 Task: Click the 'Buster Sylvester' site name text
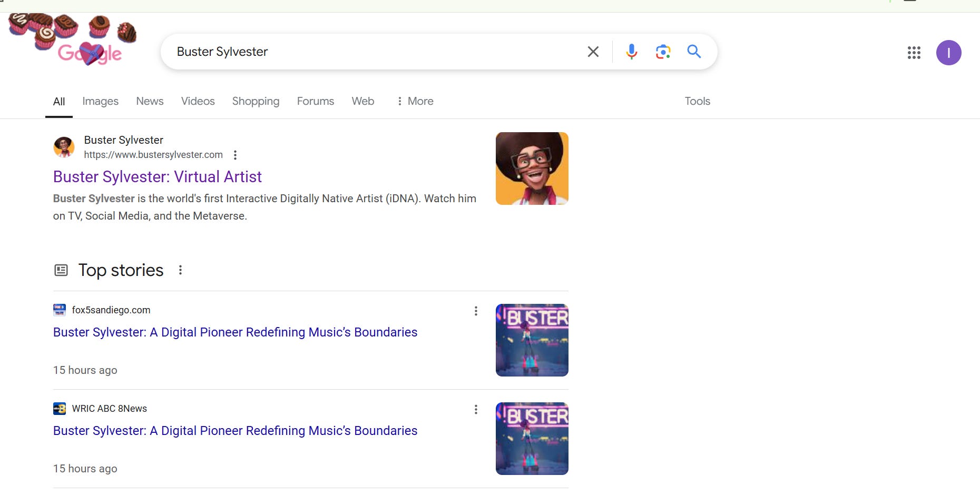click(123, 140)
